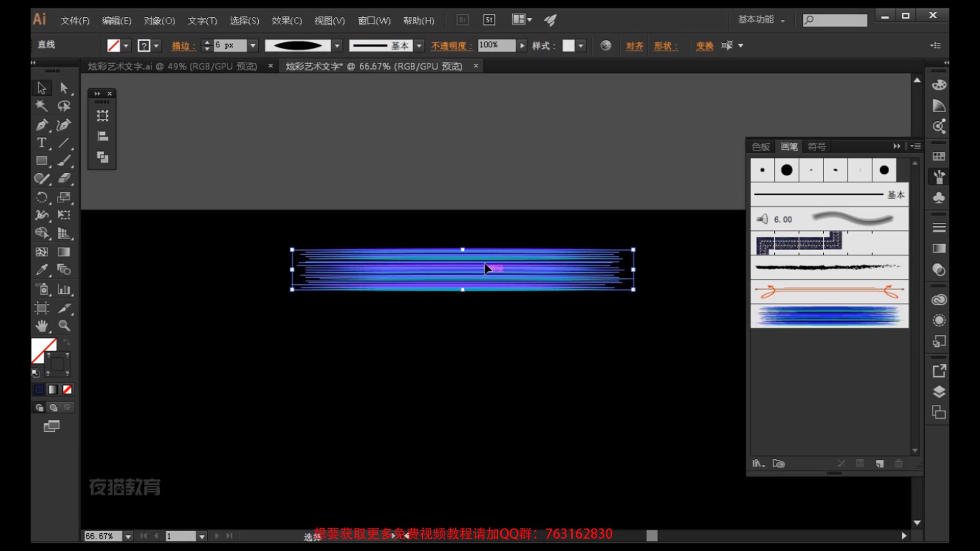The image size is (980, 551).
Task: Select the Pen tool
Action: coord(41,124)
